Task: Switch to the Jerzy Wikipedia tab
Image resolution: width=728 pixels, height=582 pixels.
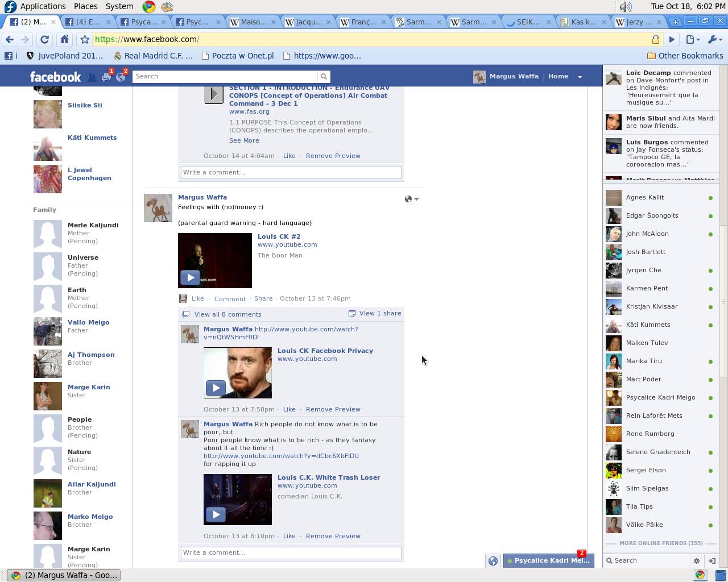Action: click(x=639, y=22)
